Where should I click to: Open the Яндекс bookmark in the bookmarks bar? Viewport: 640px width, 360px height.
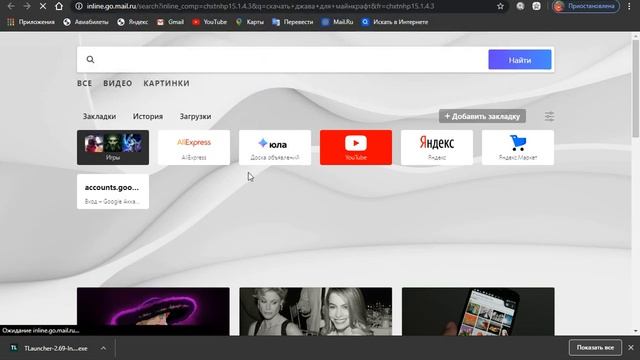click(x=133, y=22)
